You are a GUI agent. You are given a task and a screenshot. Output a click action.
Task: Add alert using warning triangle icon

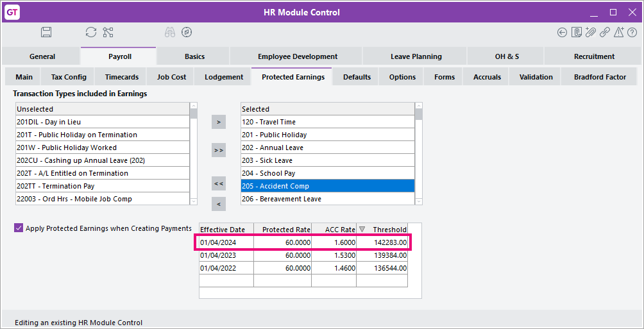coord(618,32)
